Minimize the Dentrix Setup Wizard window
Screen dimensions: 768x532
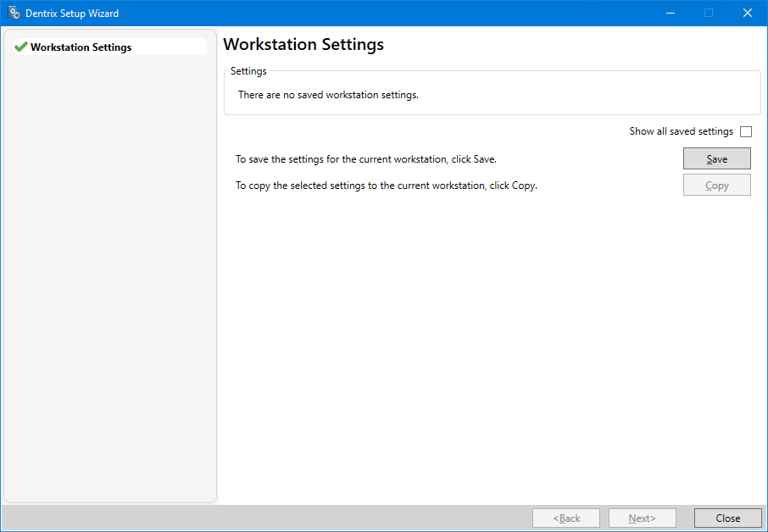(670, 13)
